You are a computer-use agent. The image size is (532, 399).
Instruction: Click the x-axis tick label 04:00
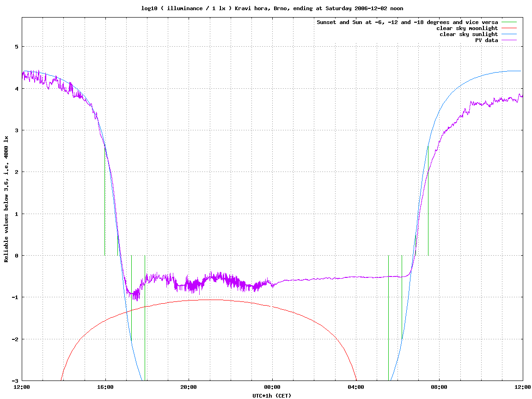click(355, 387)
